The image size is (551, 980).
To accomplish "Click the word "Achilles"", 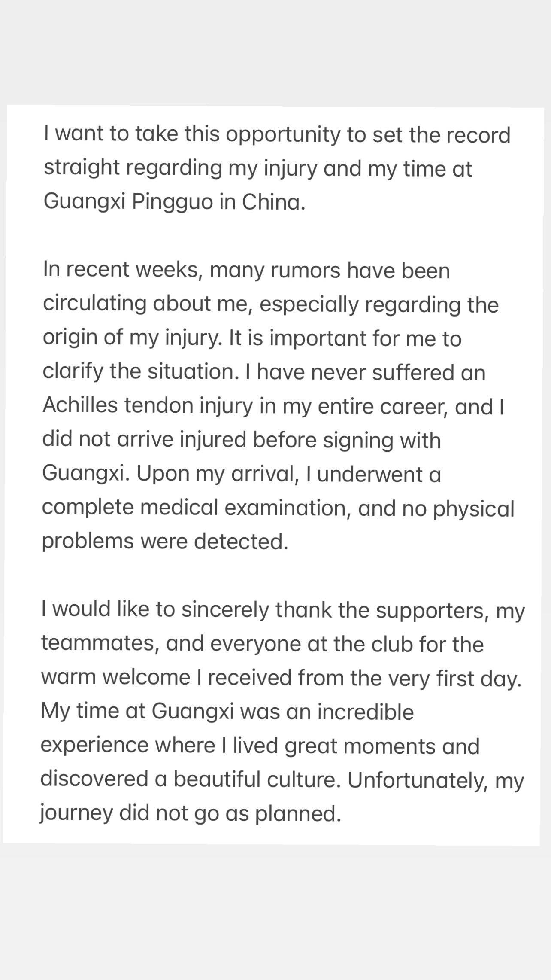I will click(x=80, y=406).
